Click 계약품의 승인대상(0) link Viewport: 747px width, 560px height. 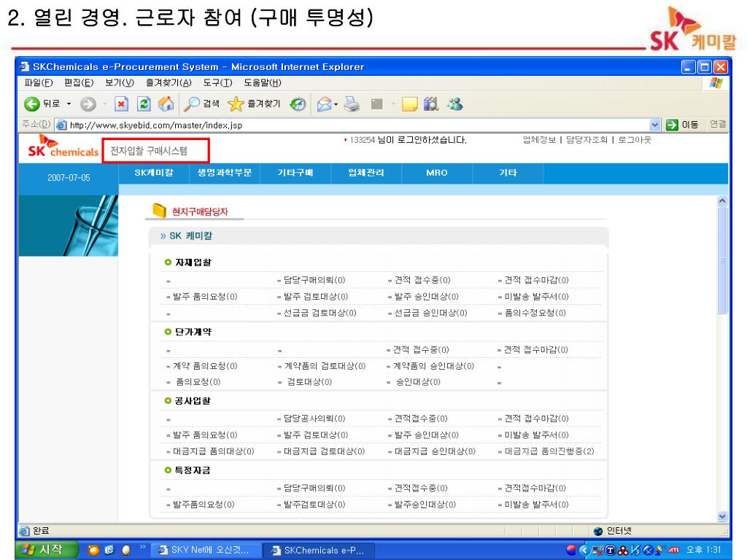[433, 366]
